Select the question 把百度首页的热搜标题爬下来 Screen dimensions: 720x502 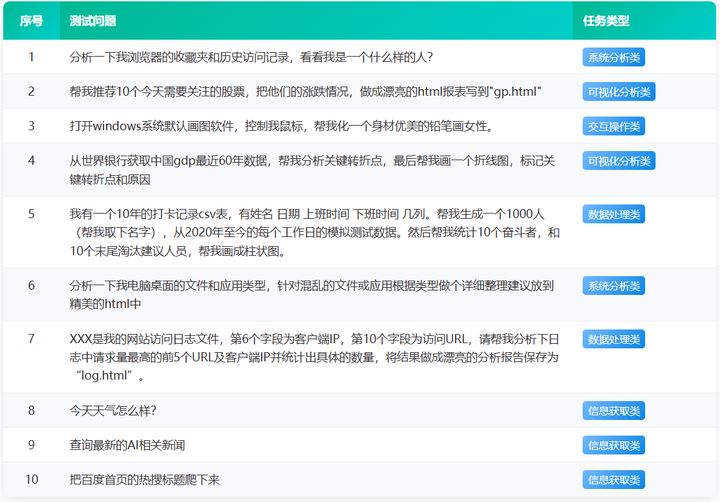click(145, 479)
